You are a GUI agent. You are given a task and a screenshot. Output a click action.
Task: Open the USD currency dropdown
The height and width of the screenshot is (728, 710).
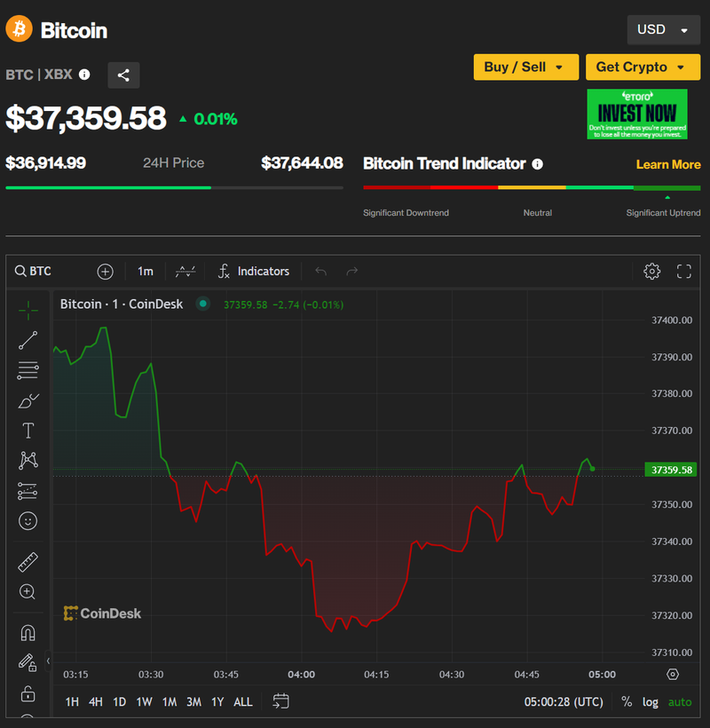[x=662, y=30]
